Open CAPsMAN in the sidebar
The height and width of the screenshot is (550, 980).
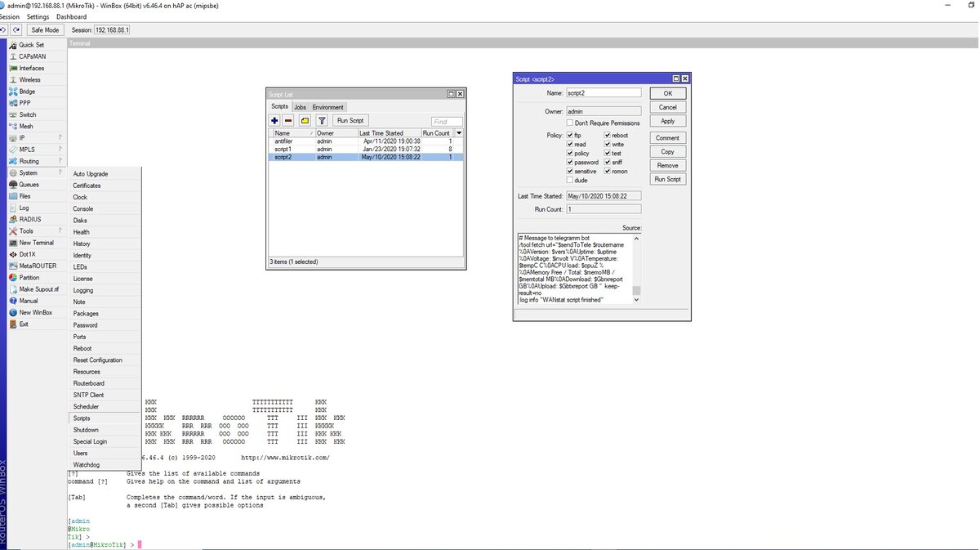click(32, 56)
